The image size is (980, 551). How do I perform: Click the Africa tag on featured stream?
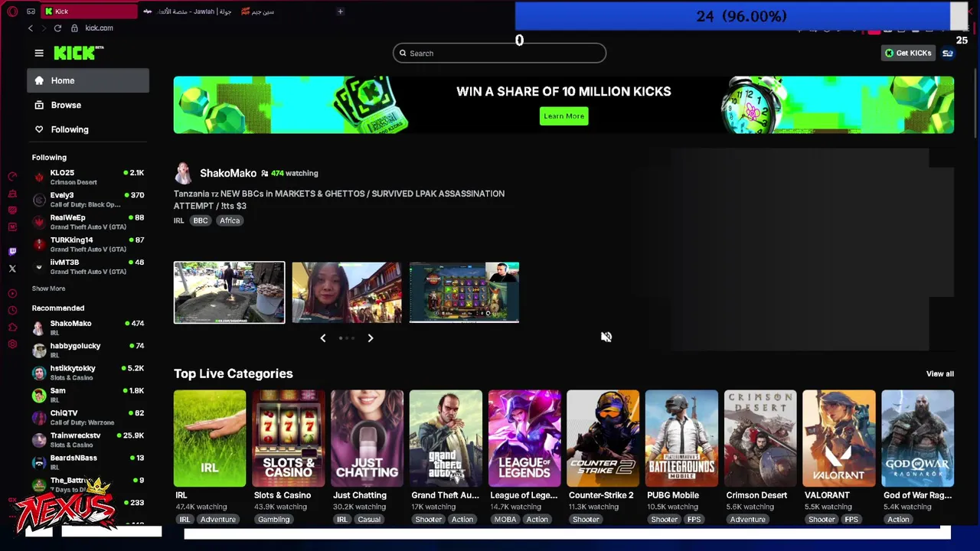click(230, 220)
